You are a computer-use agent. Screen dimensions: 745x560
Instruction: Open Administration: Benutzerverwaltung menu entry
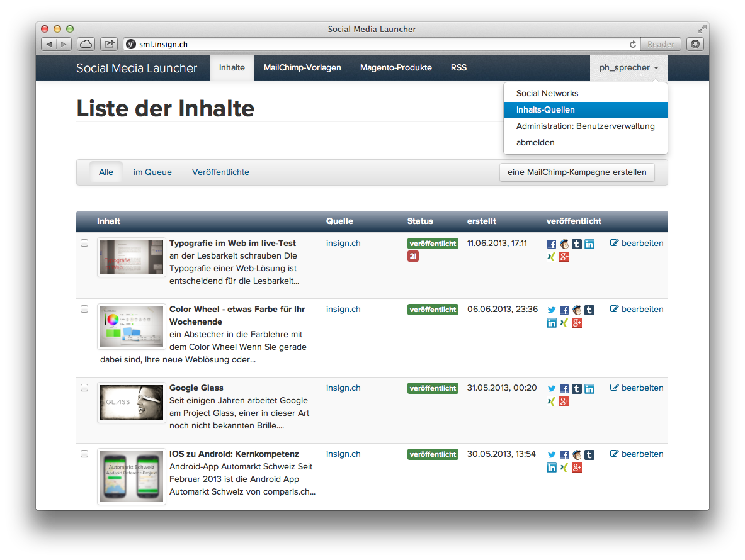point(586,126)
